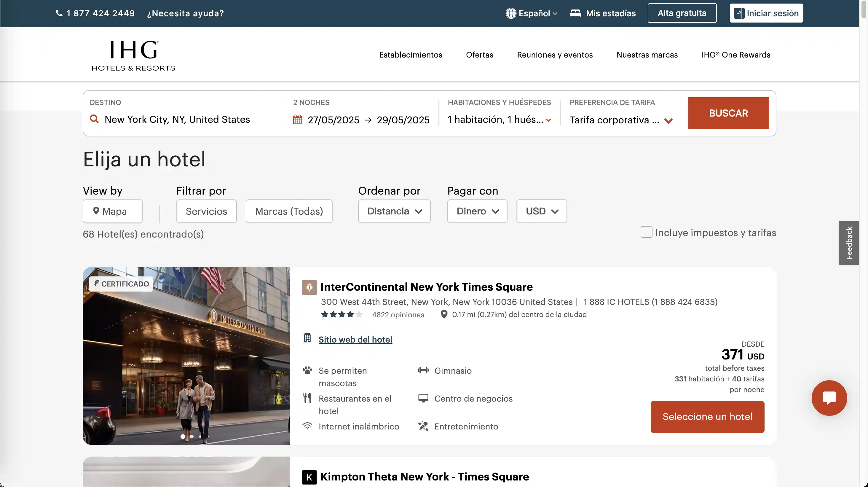Open the calendar icon next to 27/05/2025
Screen dimensions: 868x487
[x=298, y=119]
